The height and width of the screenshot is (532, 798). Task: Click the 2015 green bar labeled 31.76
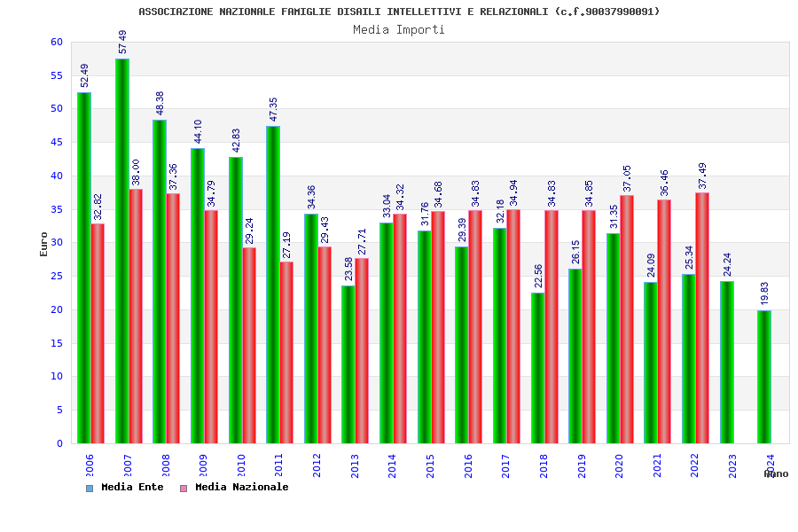click(x=425, y=337)
